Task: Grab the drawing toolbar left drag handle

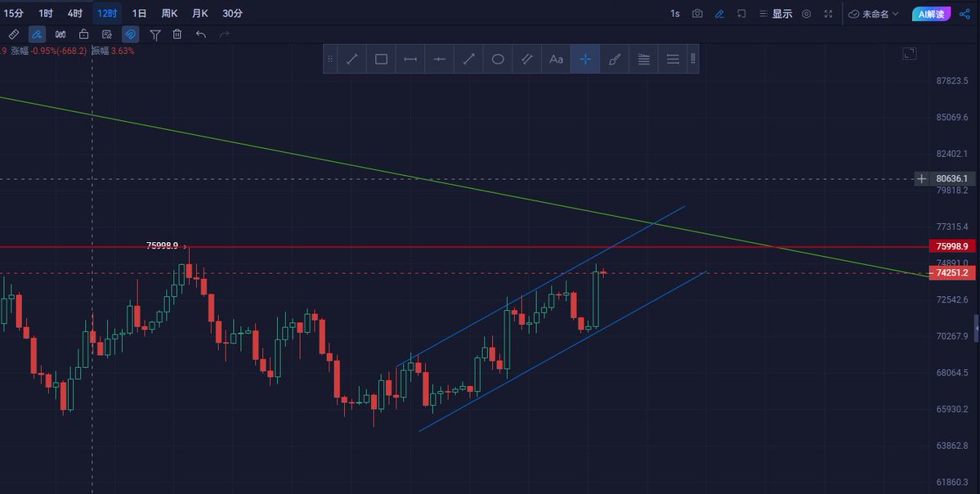Action: pos(331,60)
